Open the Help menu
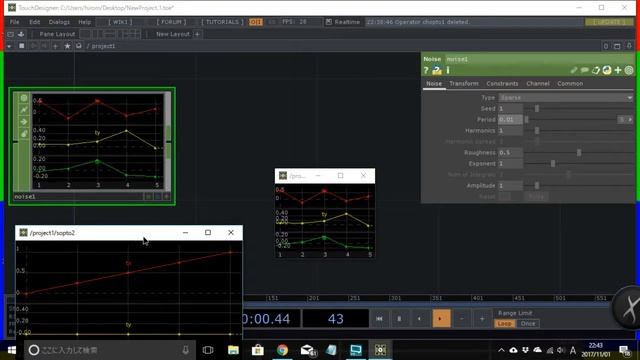Viewport: 640px width, 360px height. (x=84, y=22)
